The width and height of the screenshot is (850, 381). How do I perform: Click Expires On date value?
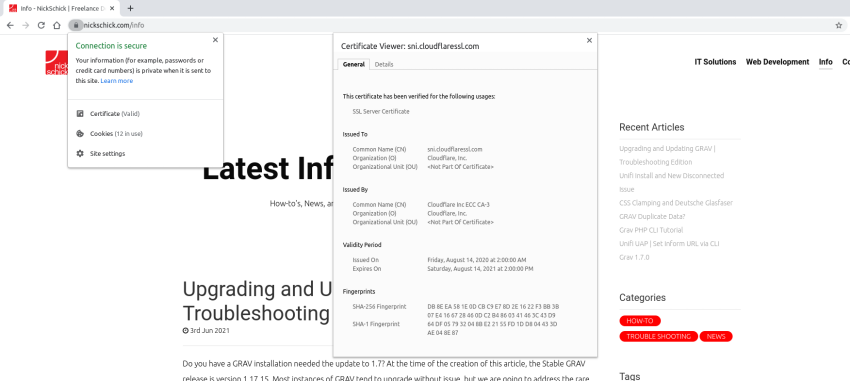click(480, 269)
